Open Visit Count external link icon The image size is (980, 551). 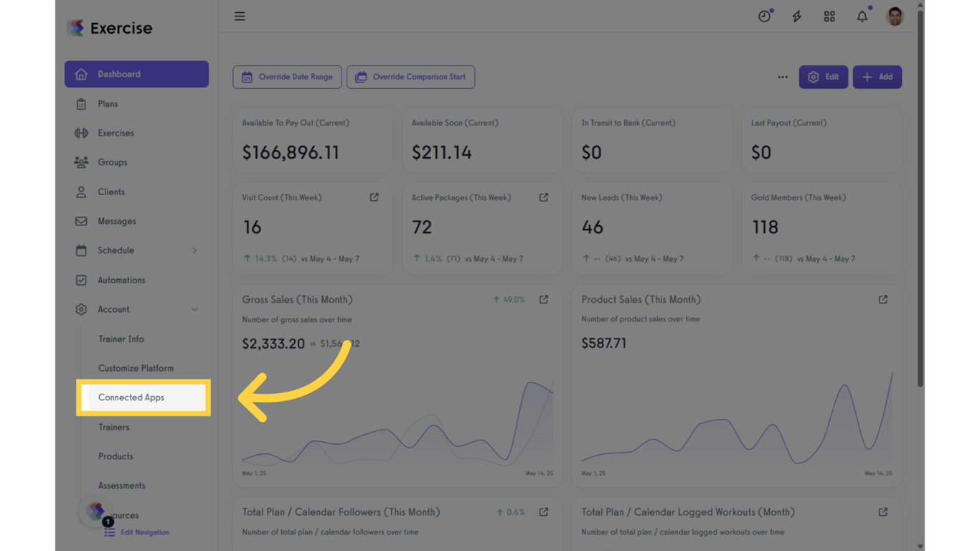pyautogui.click(x=374, y=197)
